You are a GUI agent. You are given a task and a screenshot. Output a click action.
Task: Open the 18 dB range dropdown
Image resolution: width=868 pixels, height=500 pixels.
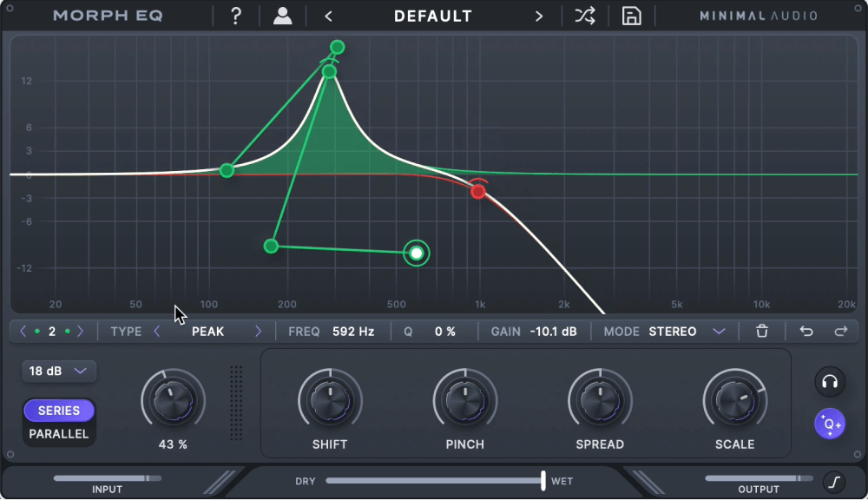point(59,371)
